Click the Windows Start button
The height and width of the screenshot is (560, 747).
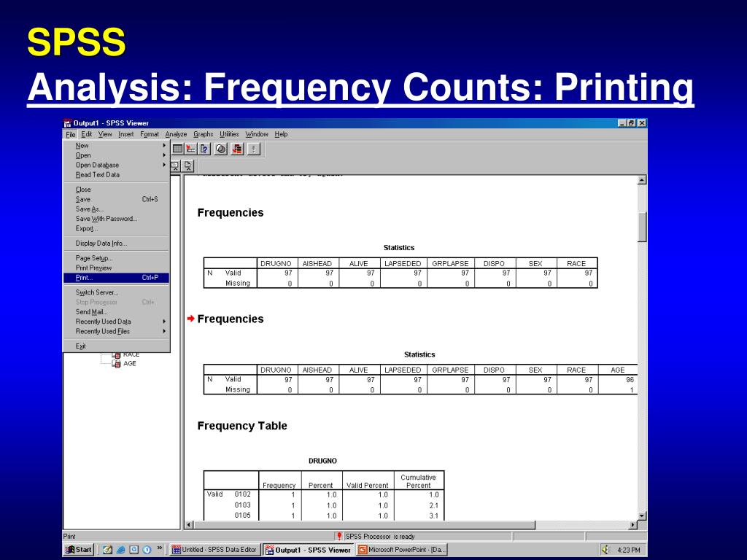coord(79,550)
